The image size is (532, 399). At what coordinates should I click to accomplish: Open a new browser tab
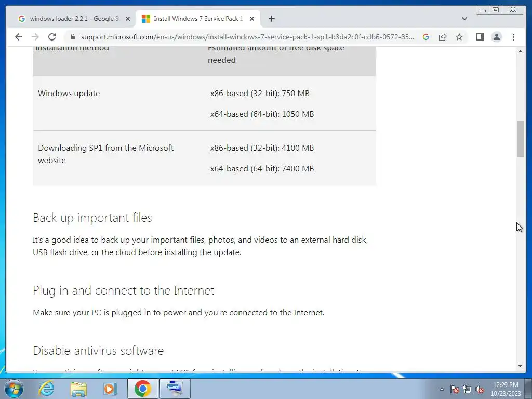pos(271,19)
